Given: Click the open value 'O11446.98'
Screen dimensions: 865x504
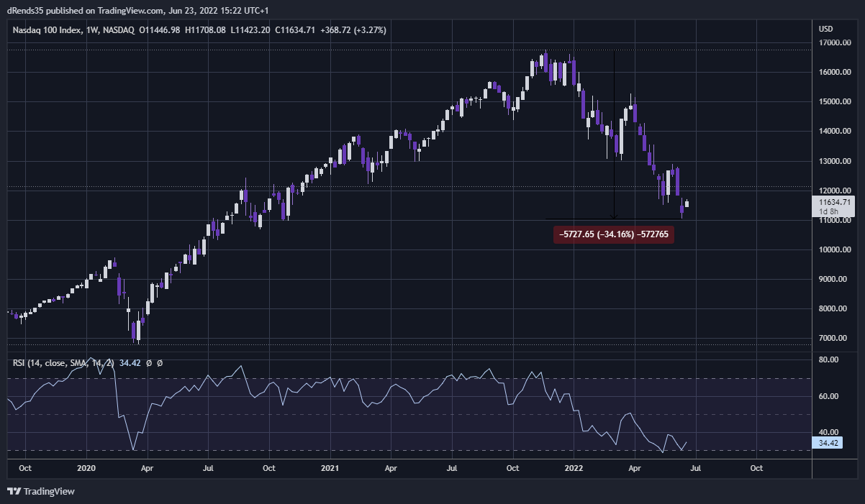Looking at the screenshot, I should coord(159,30).
